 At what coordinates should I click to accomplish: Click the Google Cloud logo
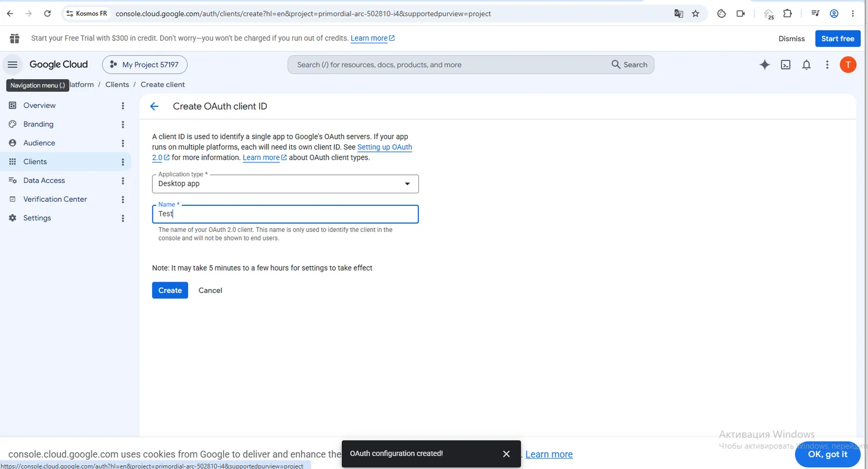59,65
